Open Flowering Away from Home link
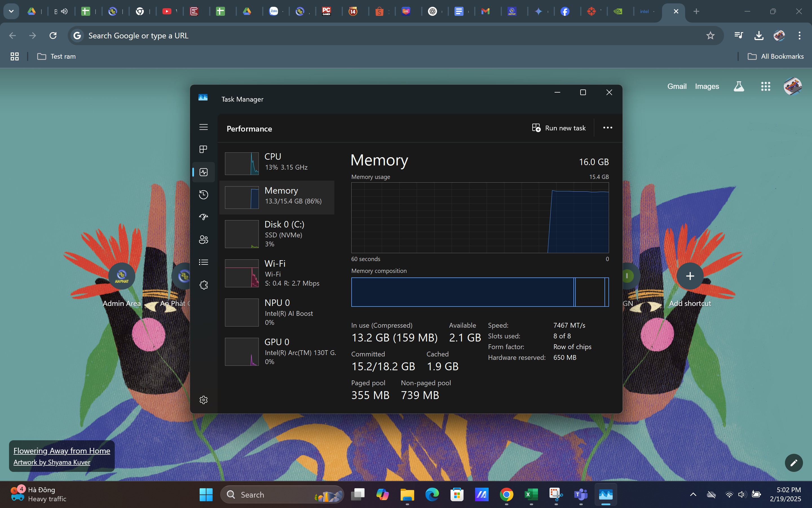The height and width of the screenshot is (508, 812). pos(62,451)
